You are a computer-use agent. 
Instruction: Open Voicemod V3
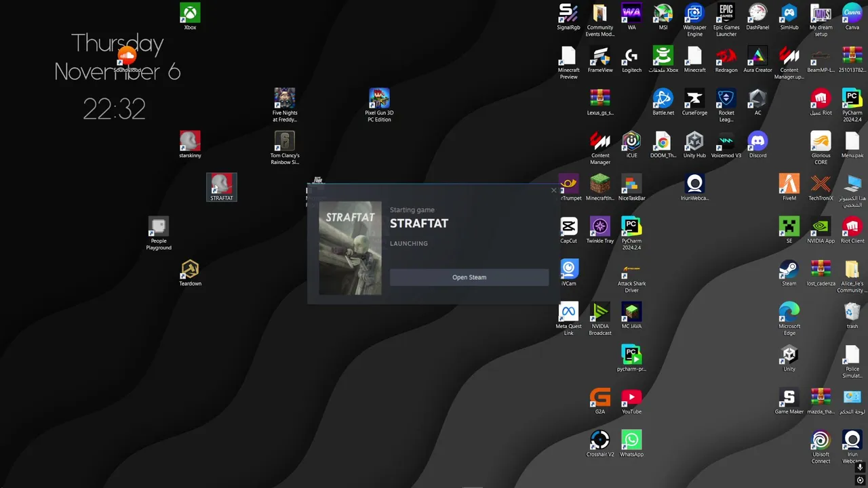(x=726, y=144)
